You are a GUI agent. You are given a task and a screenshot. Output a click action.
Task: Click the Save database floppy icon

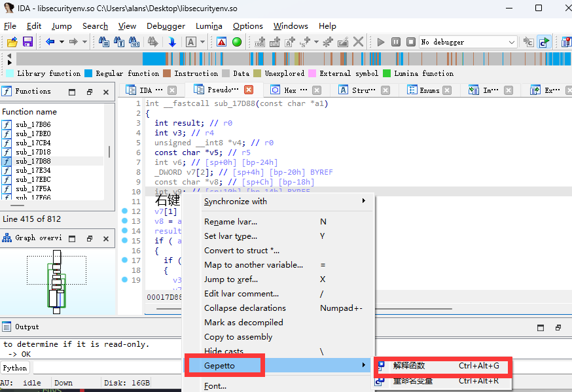[x=27, y=42]
